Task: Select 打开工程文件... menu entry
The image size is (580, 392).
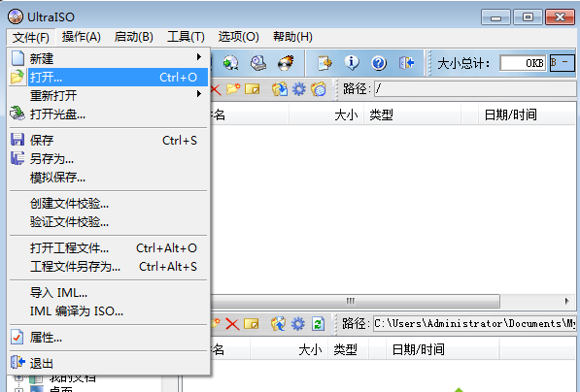Action: tap(109, 248)
